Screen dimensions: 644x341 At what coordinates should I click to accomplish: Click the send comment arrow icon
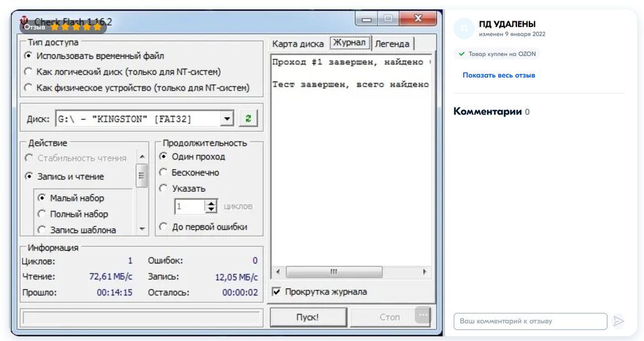point(618,321)
